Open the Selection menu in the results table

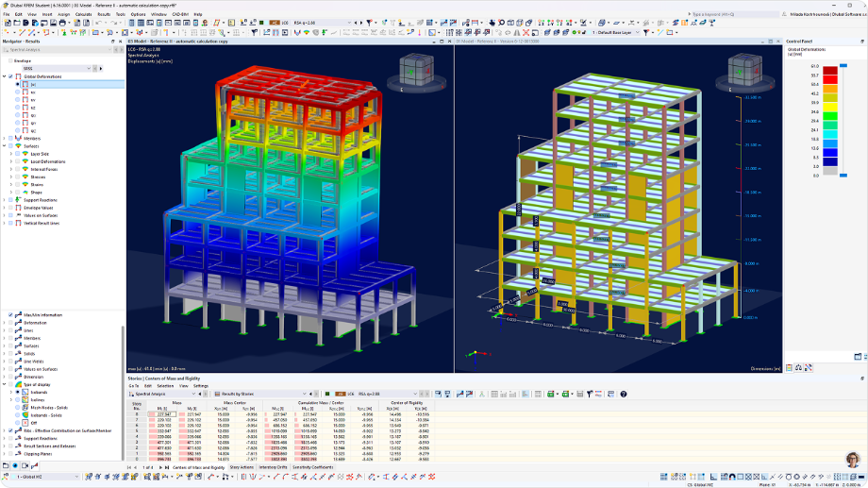[x=165, y=386]
